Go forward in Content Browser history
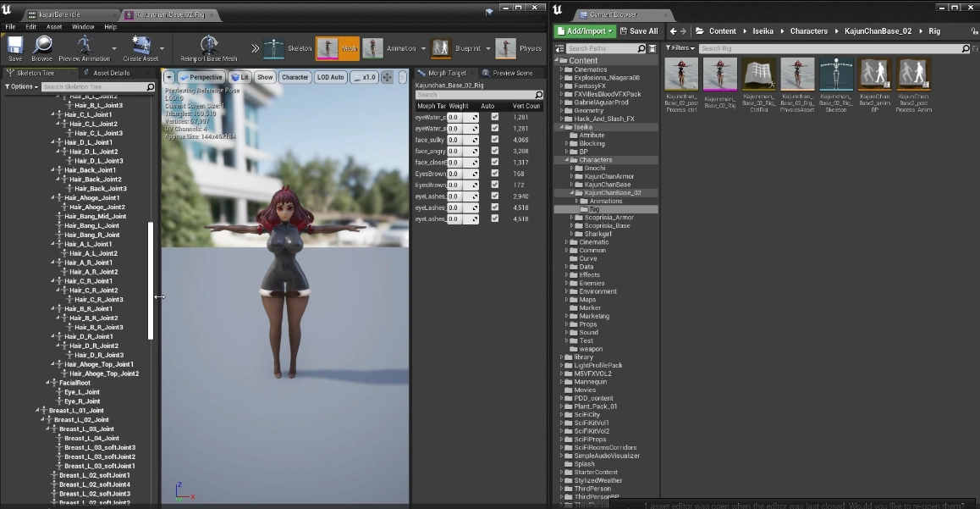Viewport: 980px width, 509px height. click(683, 31)
